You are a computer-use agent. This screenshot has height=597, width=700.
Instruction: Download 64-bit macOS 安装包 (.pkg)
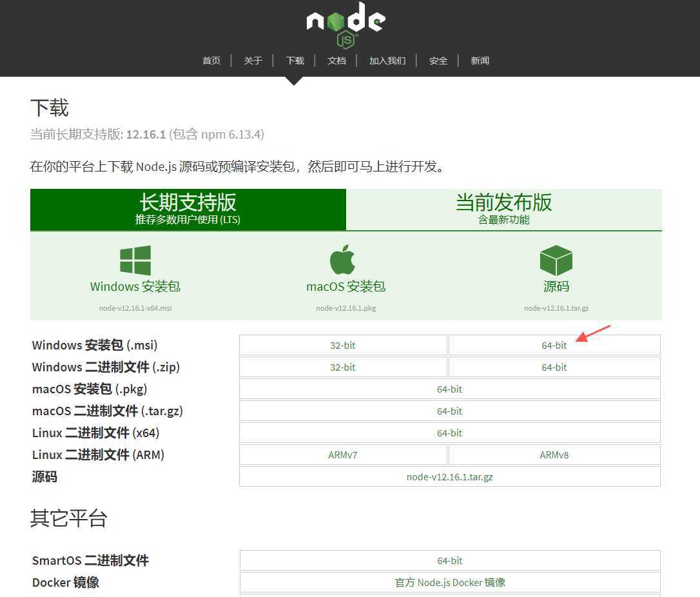[x=449, y=389]
